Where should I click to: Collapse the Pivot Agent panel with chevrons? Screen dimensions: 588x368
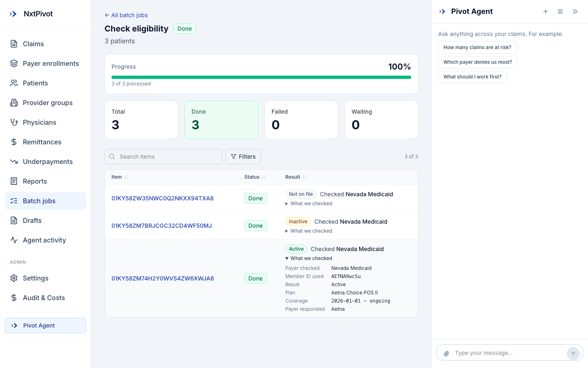click(x=575, y=11)
